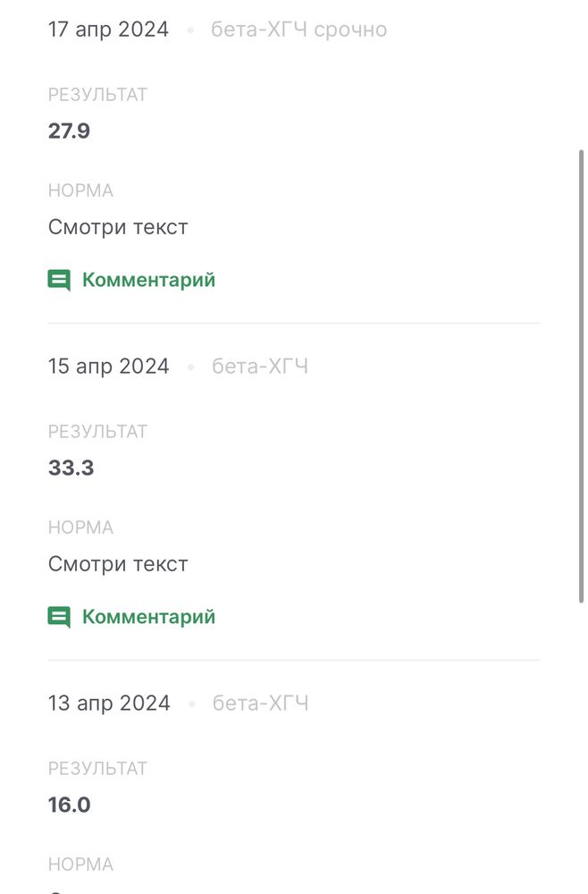Open the Комментарий for the 17 апр result
Image resolution: width=588 pixels, height=894 pixels.
tap(147, 280)
